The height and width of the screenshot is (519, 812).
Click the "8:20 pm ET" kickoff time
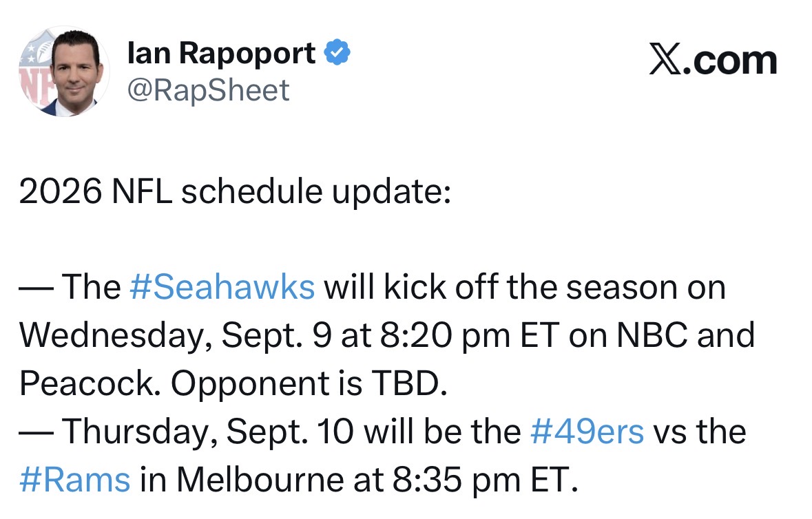click(x=468, y=336)
